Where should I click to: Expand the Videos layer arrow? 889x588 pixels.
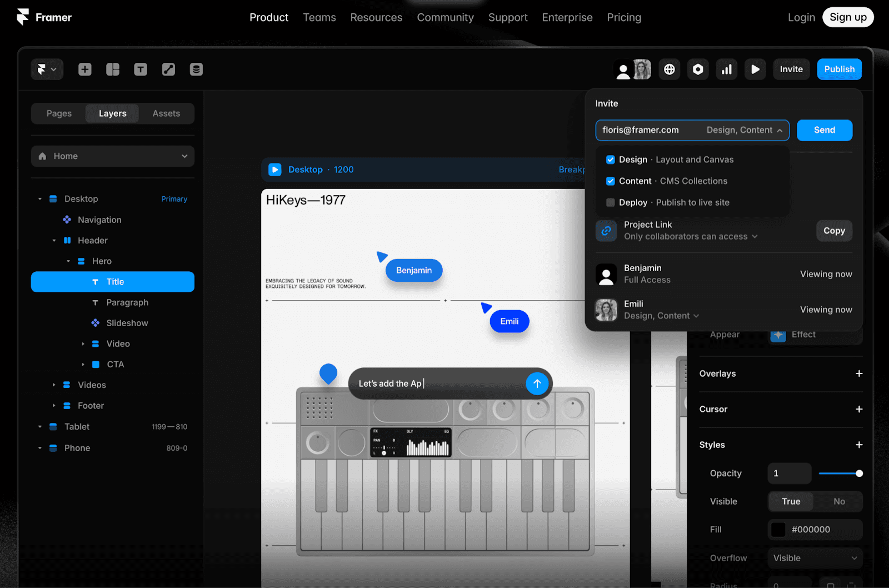pyautogui.click(x=54, y=385)
